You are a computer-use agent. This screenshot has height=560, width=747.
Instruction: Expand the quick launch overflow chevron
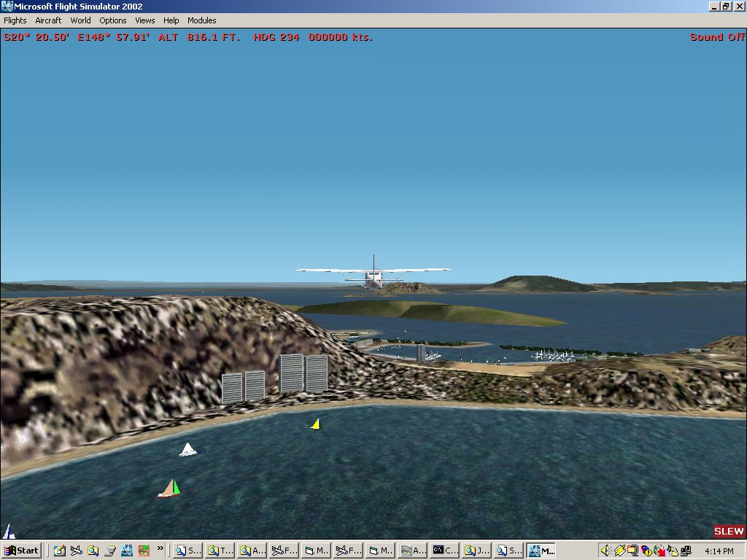(x=160, y=548)
